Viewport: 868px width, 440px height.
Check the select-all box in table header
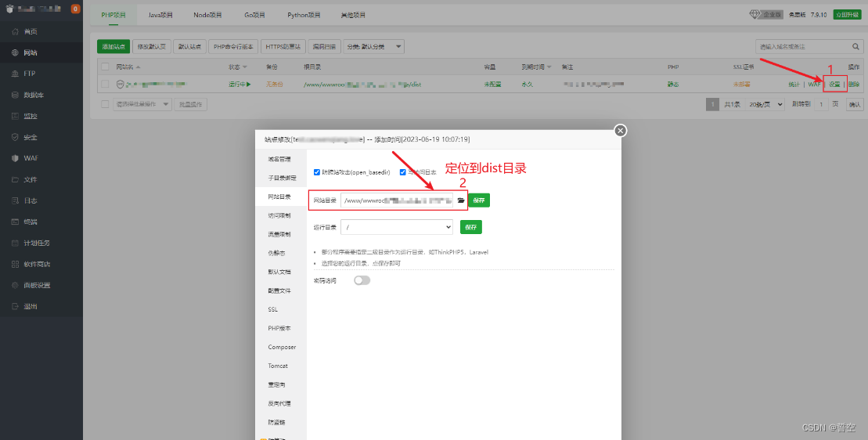(105, 67)
